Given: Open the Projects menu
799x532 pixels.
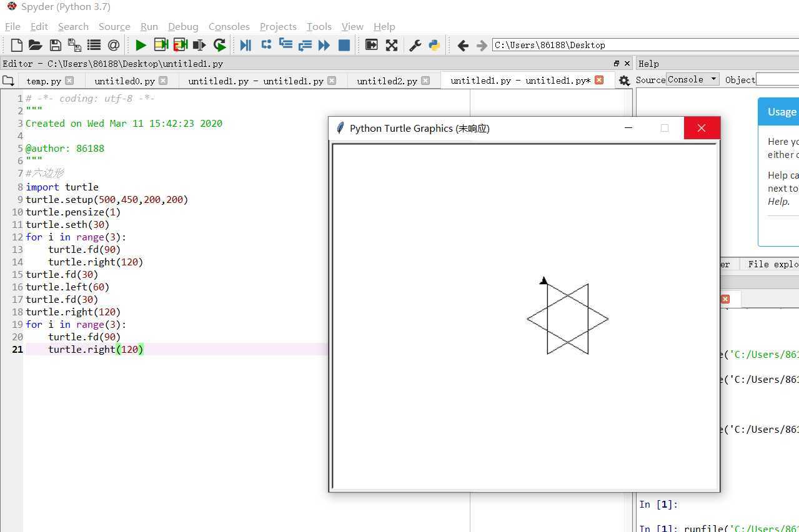Looking at the screenshot, I should click(x=278, y=26).
